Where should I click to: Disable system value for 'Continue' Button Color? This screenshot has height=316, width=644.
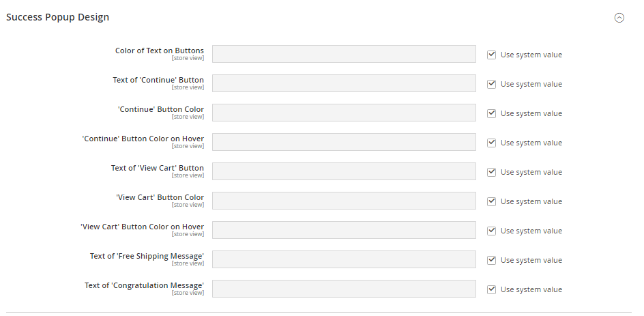click(491, 113)
